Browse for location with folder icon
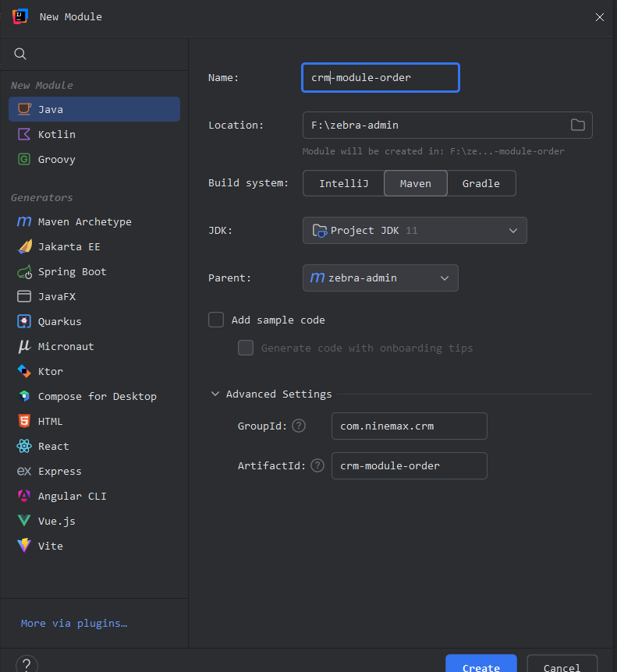This screenshot has height=672, width=617. 577,125
